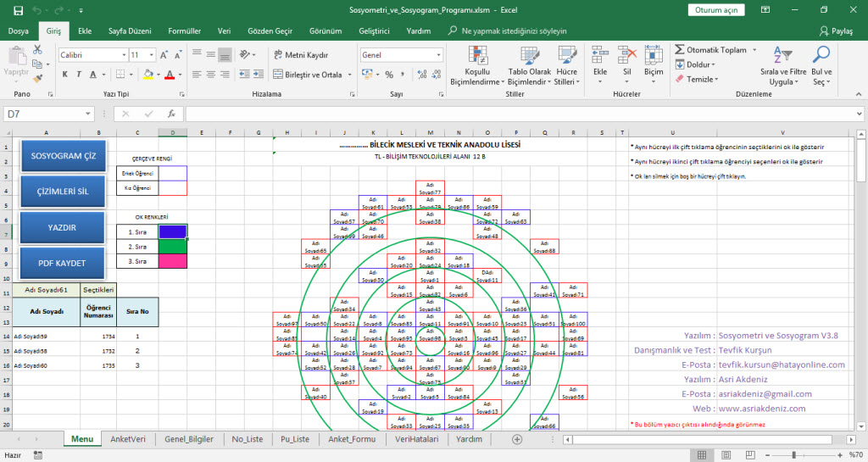Click the align text left icon
868x462 pixels.
(x=197, y=74)
